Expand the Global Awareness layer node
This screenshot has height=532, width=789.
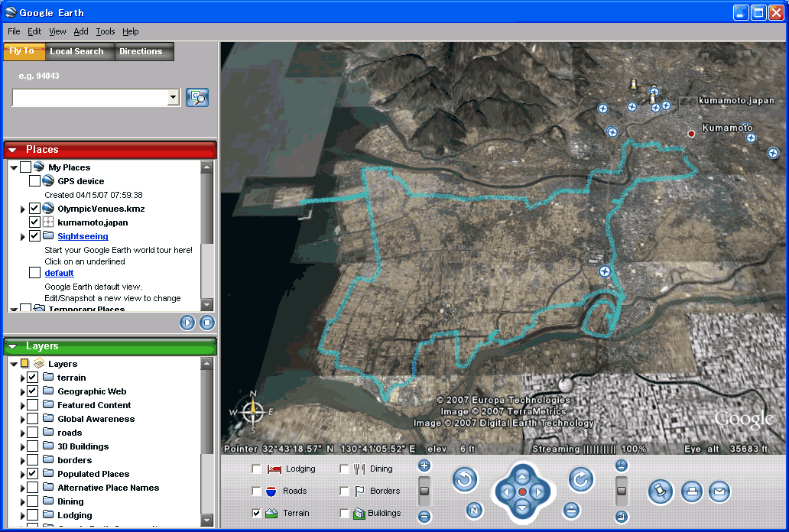point(23,420)
